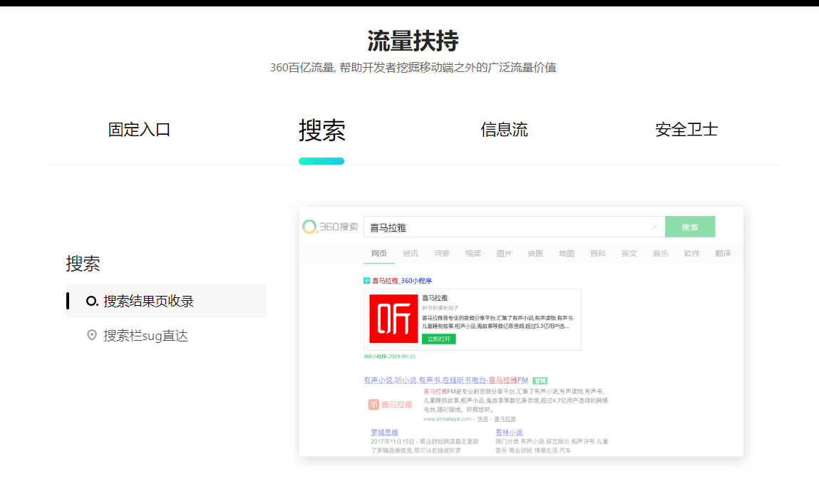Viewport: 819px width, 504px height.
Task: Click the small green icon before 喜马拉雅_360小程序
Action: pyautogui.click(x=366, y=280)
